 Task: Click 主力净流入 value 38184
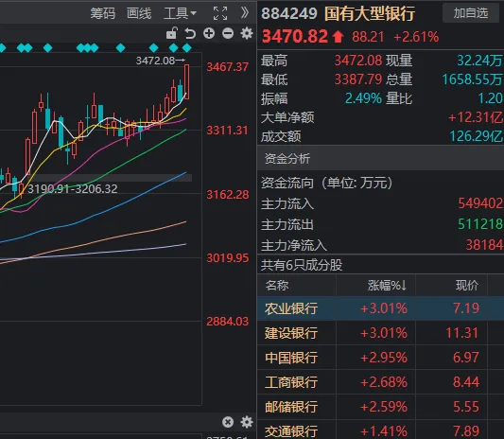click(x=484, y=245)
